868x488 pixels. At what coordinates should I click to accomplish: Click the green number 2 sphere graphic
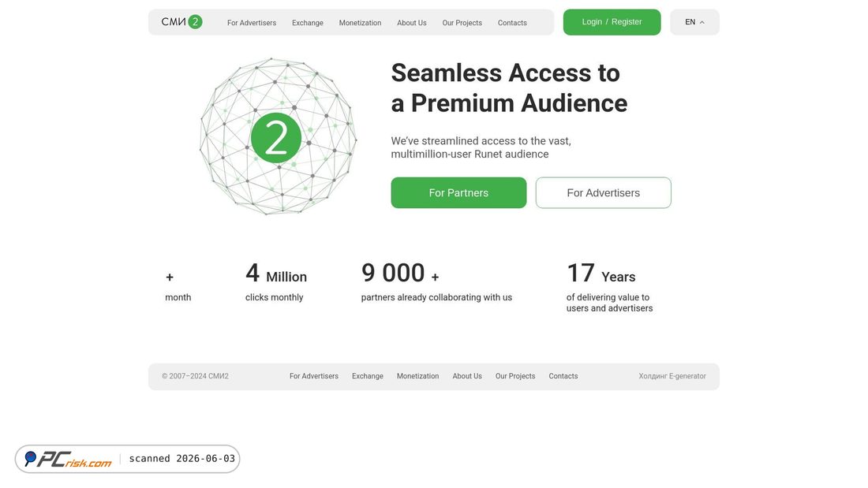278,136
